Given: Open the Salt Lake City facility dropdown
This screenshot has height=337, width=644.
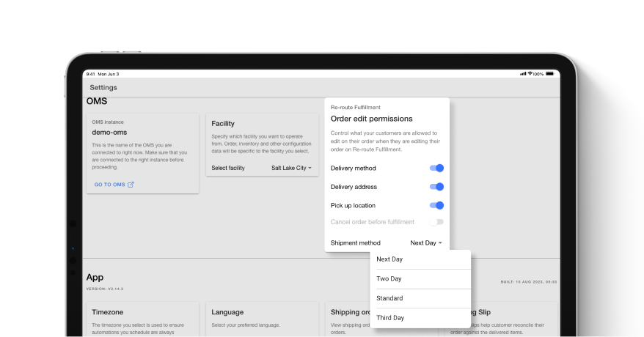Looking at the screenshot, I should tap(291, 168).
